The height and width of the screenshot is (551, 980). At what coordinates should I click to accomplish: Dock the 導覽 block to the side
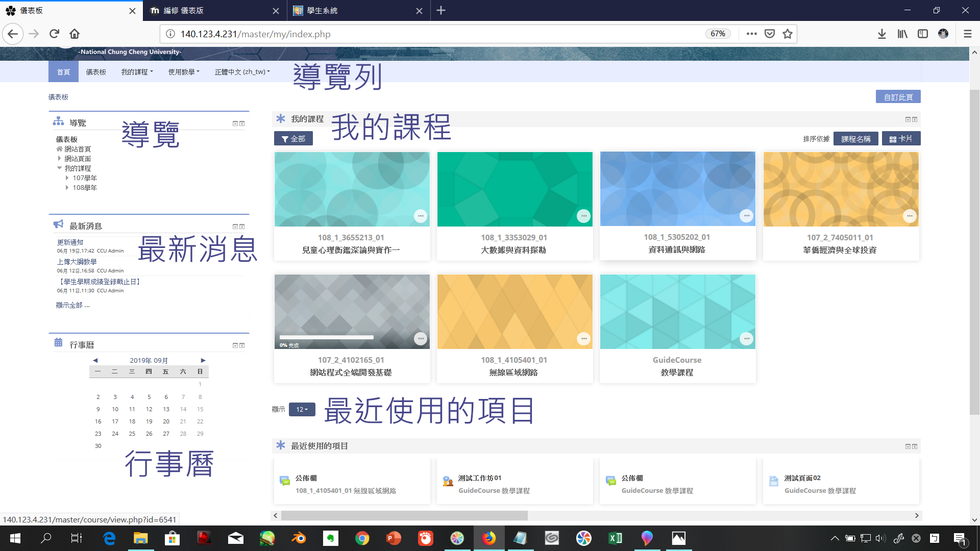tap(242, 123)
